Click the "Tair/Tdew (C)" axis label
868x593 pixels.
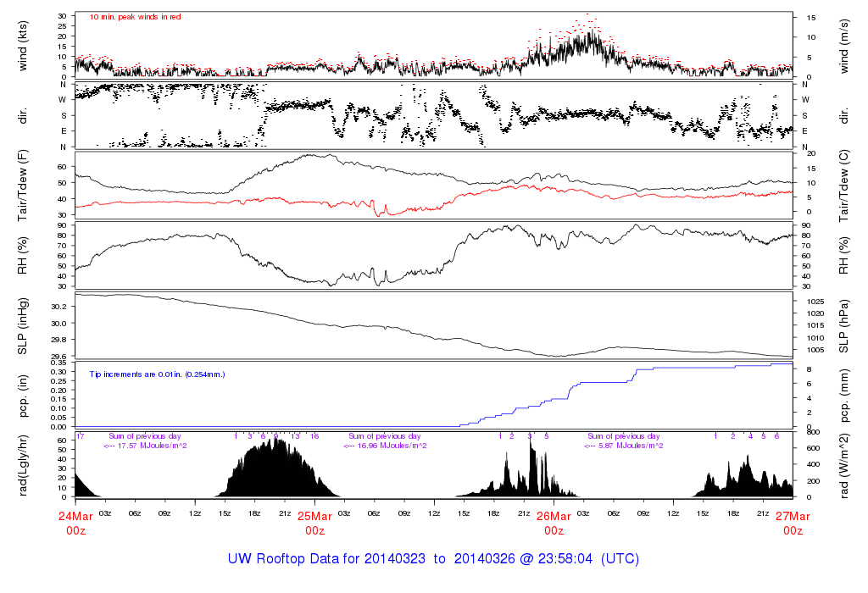(x=843, y=186)
